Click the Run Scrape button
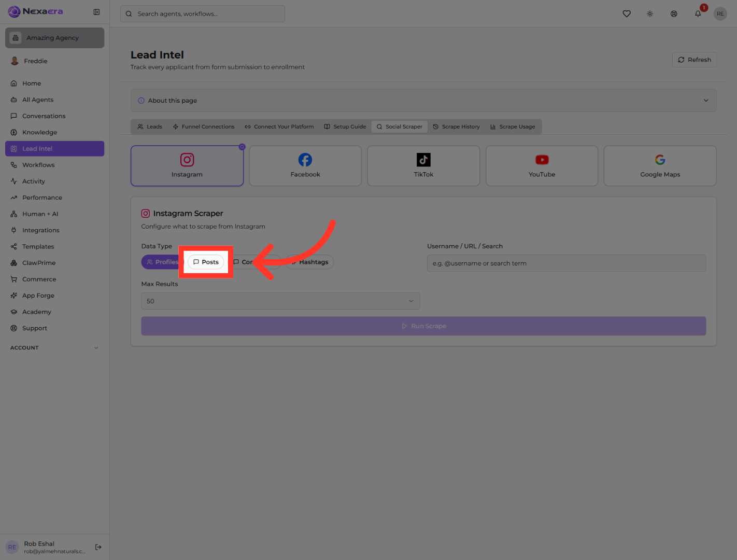 423,326
